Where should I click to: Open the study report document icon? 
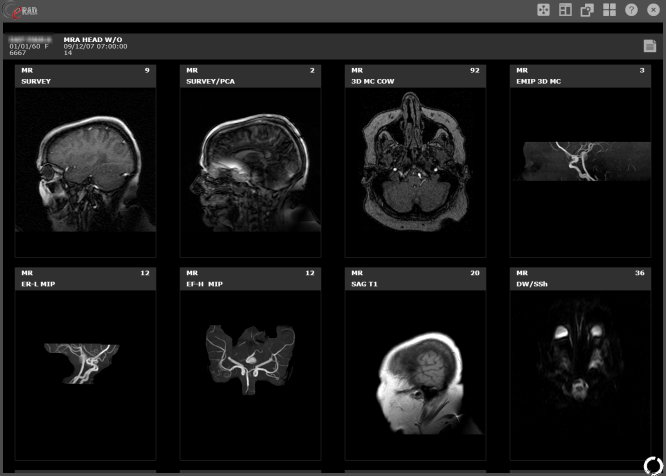(x=649, y=46)
